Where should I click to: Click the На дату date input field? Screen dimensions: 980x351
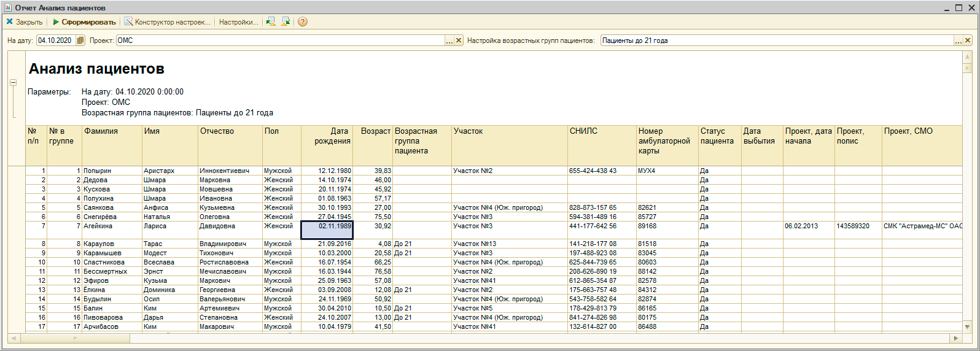(55, 40)
